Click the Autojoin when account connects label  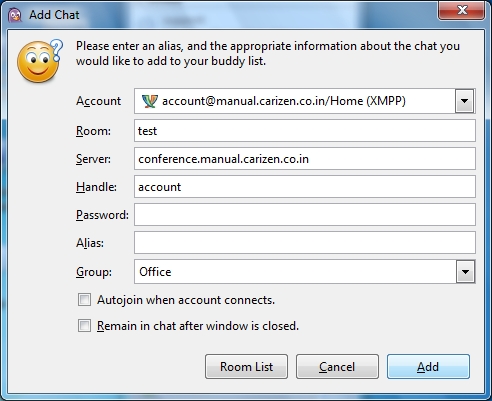pos(186,300)
